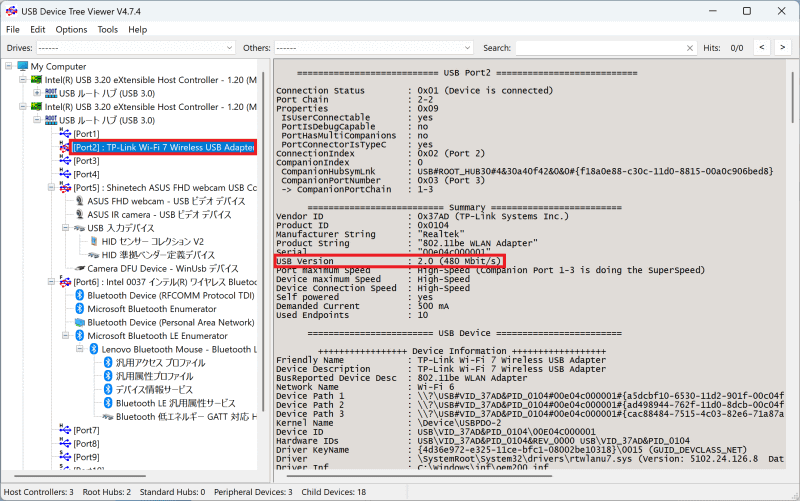Collapse the My Computer tree node
This screenshot has width=800, height=501.
(x=9, y=66)
